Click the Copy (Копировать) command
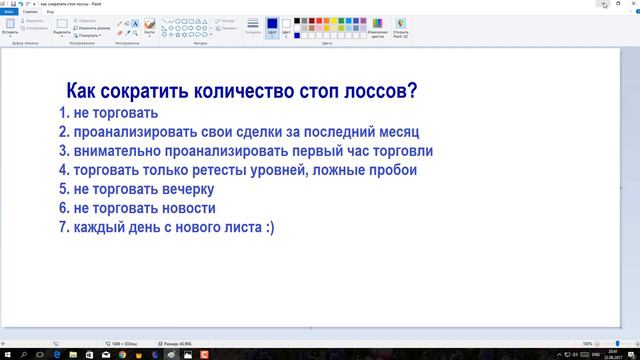Screen dimensions: 640x360 (34, 28)
